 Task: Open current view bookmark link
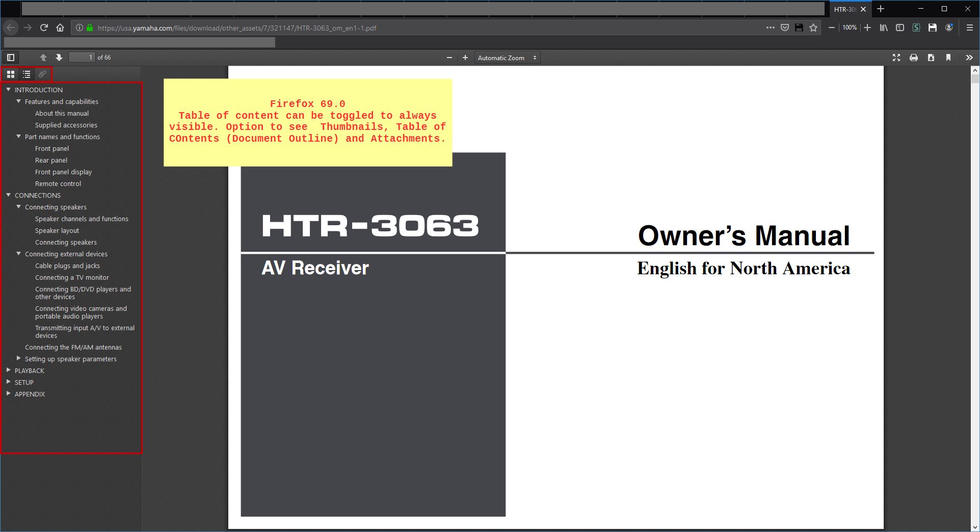[948, 57]
